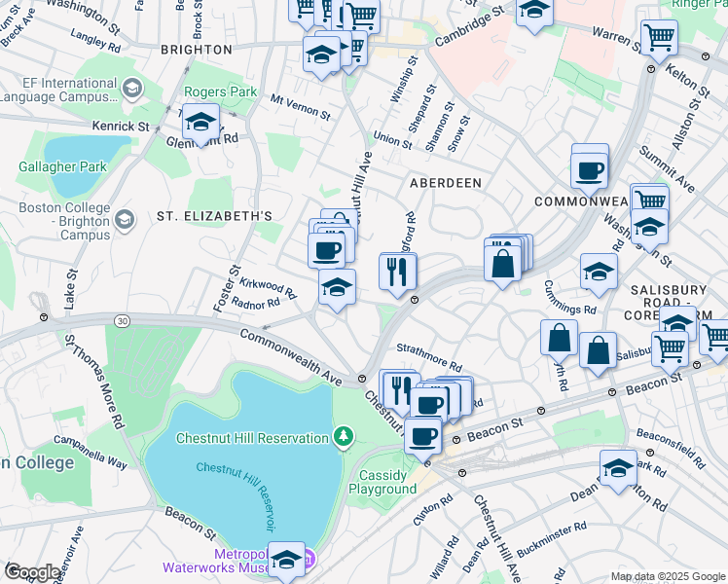Click the school marker beside Kirkwood Rd
This screenshot has width=728, height=584.
(x=337, y=288)
